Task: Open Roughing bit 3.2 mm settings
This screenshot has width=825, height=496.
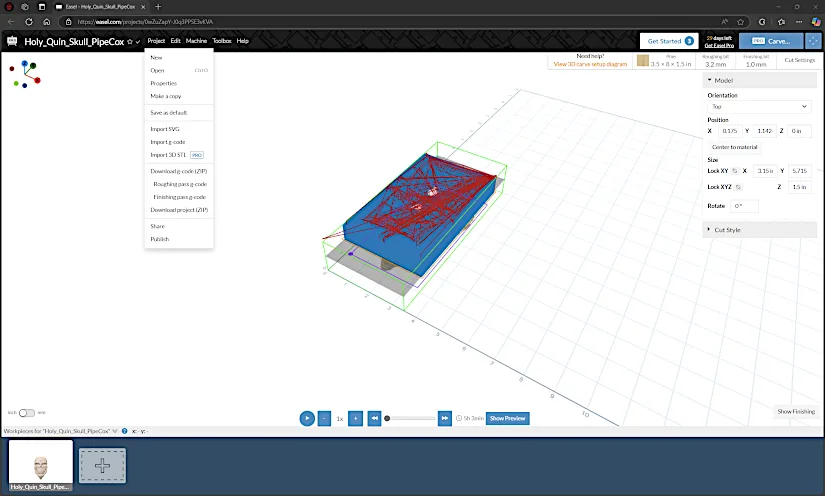Action: click(716, 61)
